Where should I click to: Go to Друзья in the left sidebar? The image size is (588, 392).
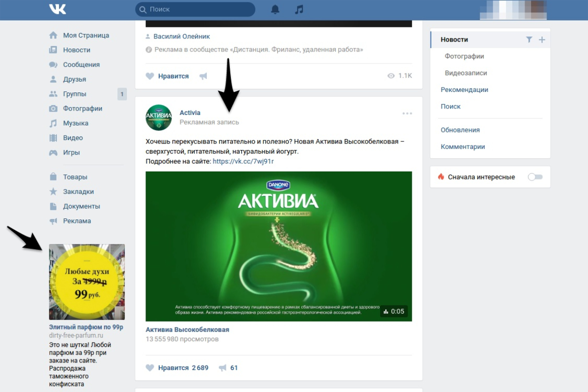pos(74,79)
